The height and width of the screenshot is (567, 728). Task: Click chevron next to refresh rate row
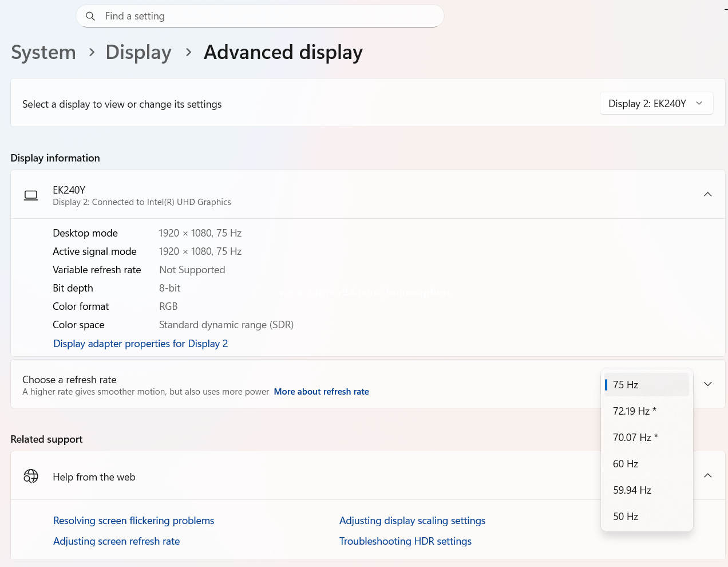click(x=707, y=384)
